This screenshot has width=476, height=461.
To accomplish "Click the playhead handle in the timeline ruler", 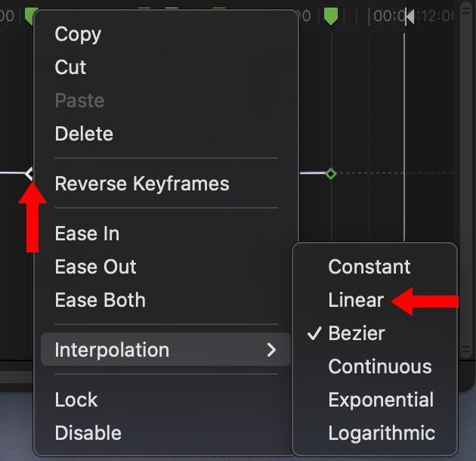I will point(408,16).
